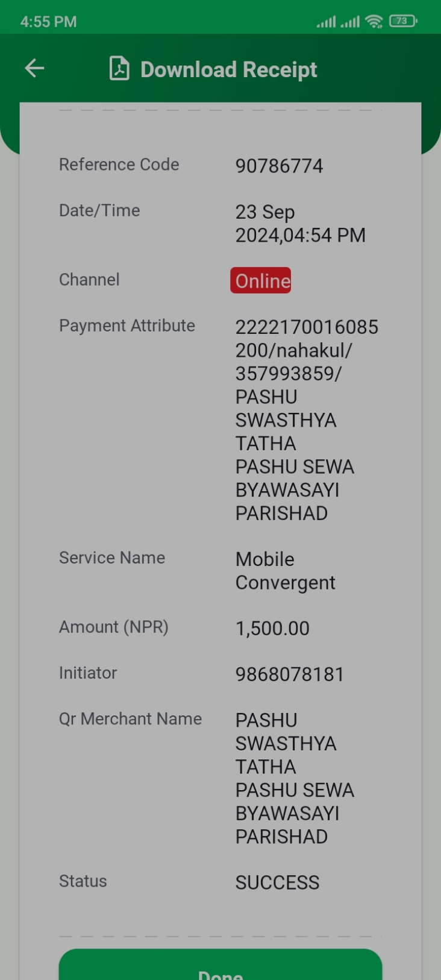The height and width of the screenshot is (980, 441).
Task: Tap the Done button
Action: tap(220, 965)
